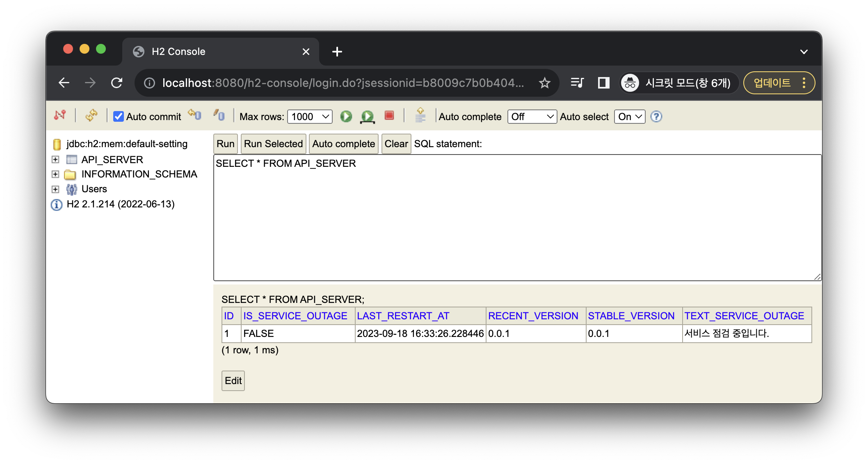The height and width of the screenshot is (464, 868).
Task: Click inside the SQL statement text area
Action: [517, 218]
